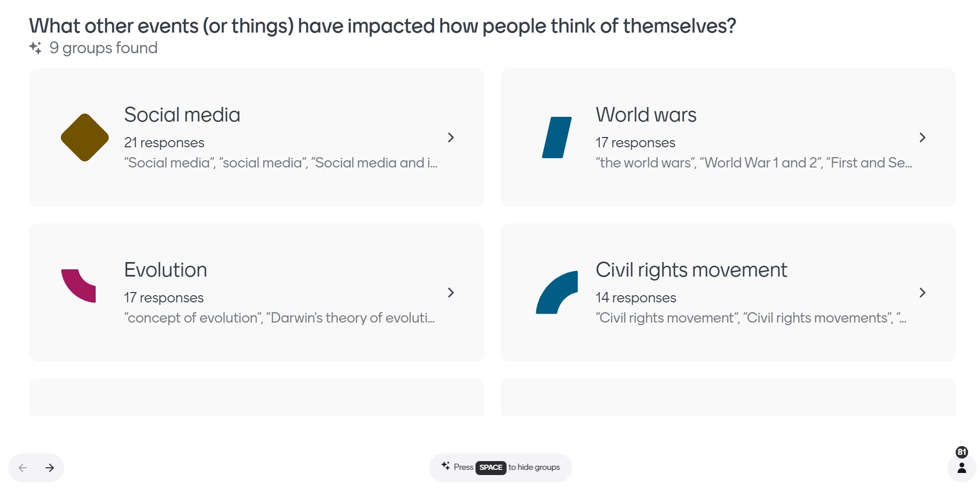Click the 9 groups found label
Viewport: 980px width, 489px height.
(103, 48)
